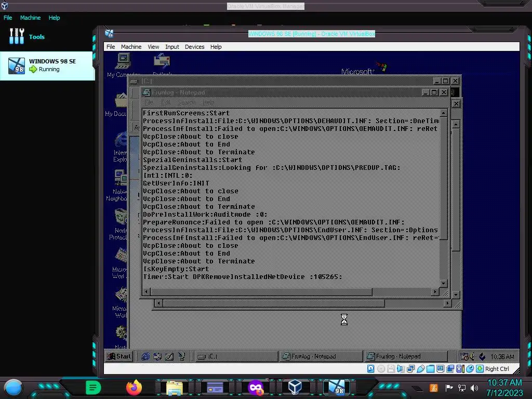The height and width of the screenshot is (399, 532).
Task: Click the mouse integration status icon
Action: tap(470, 369)
